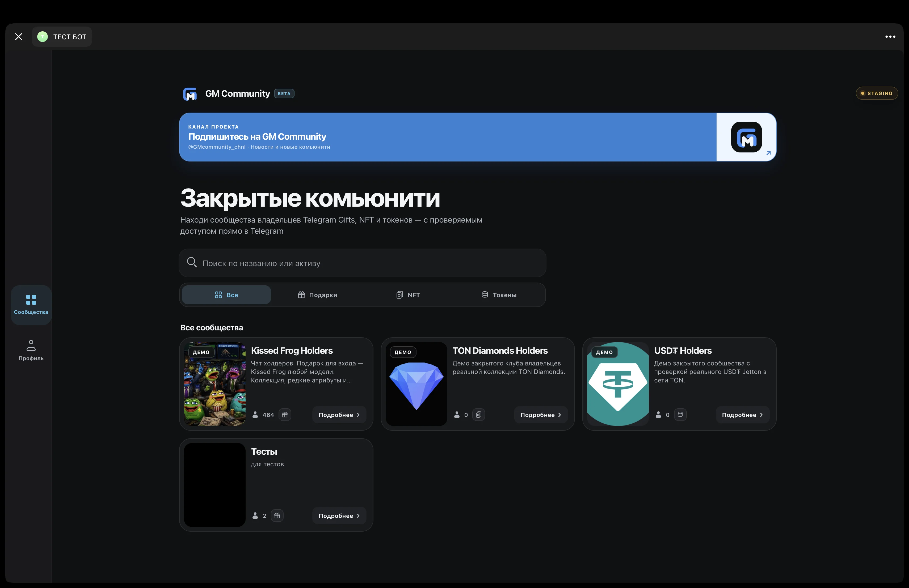Click the external link arrow on the banner
This screenshot has width=909, height=588.
click(x=768, y=153)
